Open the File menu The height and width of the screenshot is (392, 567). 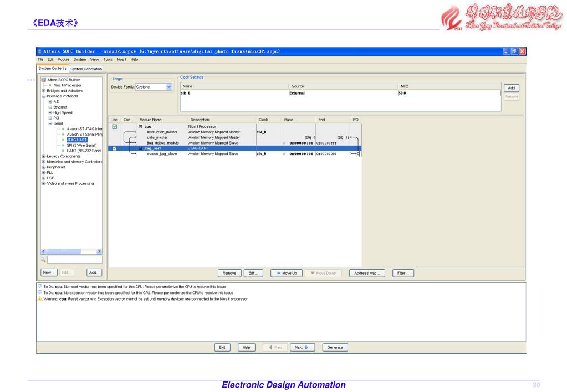[40, 60]
